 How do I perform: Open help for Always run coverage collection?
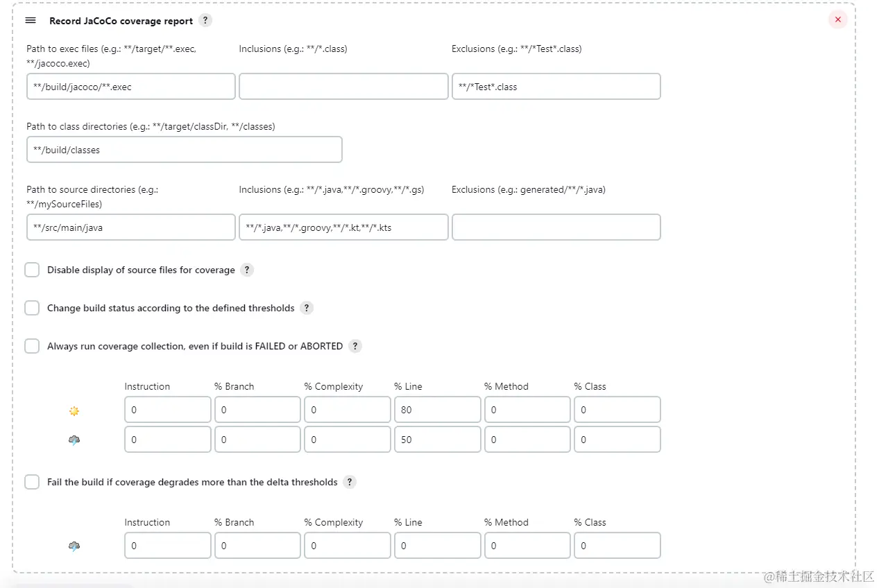coord(355,346)
